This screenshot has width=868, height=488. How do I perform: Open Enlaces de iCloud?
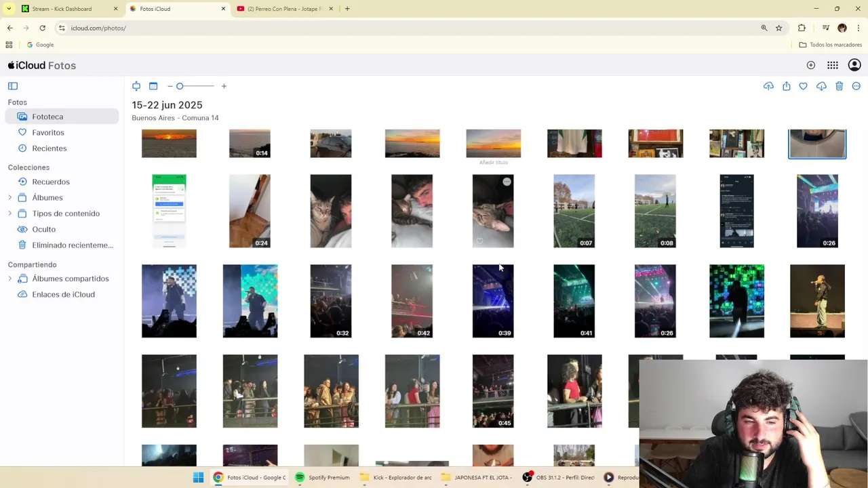[x=63, y=294]
